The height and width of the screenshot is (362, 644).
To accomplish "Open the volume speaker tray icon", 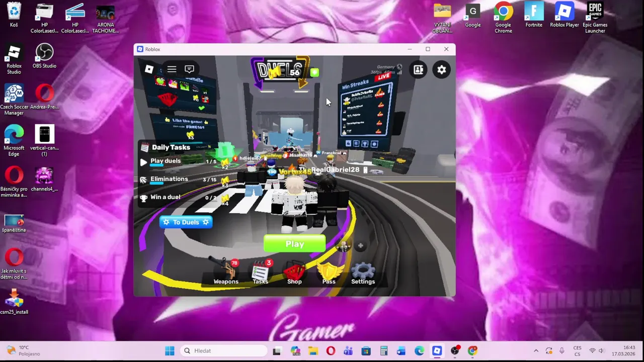I will (x=601, y=351).
